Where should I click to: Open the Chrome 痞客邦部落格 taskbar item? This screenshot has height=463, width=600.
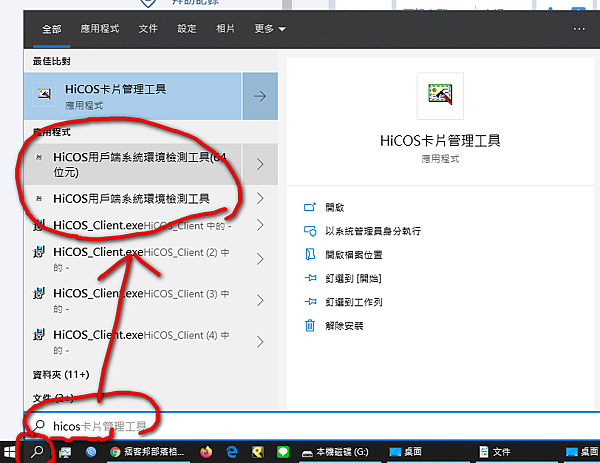[x=147, y=452]
